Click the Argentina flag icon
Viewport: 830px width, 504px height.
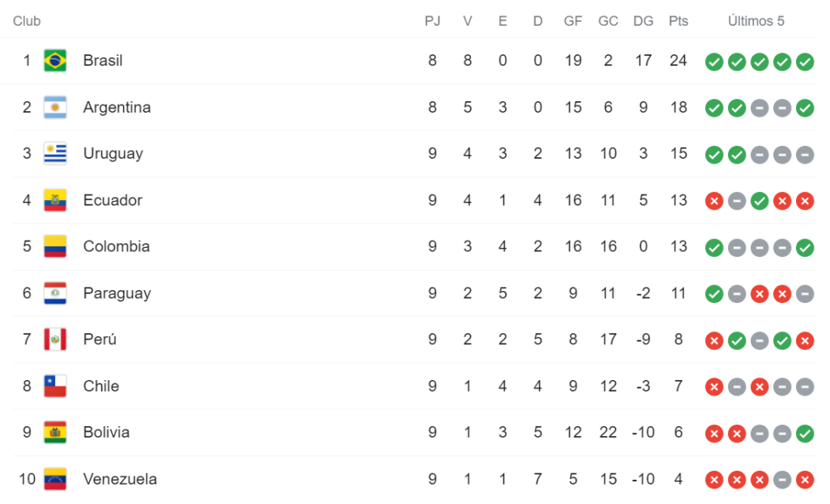(x=55, y=107)
